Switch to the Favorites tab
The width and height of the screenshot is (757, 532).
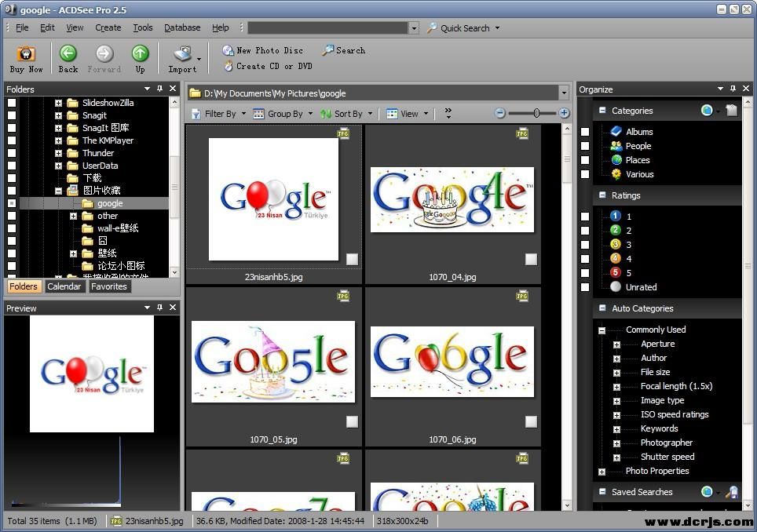pyautogui.click(x=109, y=286)
